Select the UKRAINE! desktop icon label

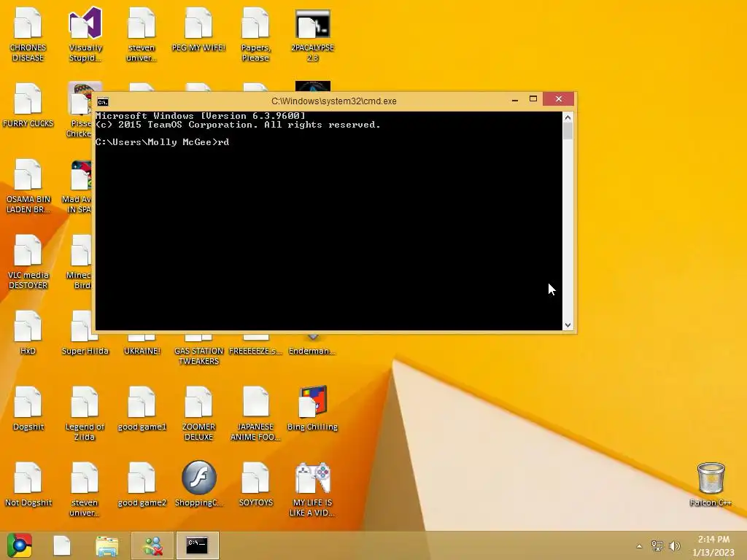[142, 351]
